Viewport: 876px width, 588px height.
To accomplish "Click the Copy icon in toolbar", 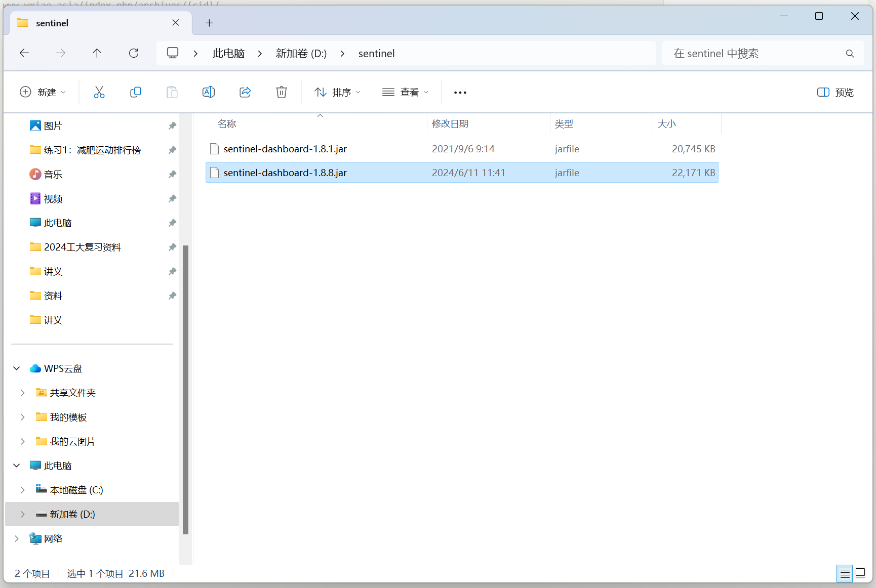I will [136, 92].
